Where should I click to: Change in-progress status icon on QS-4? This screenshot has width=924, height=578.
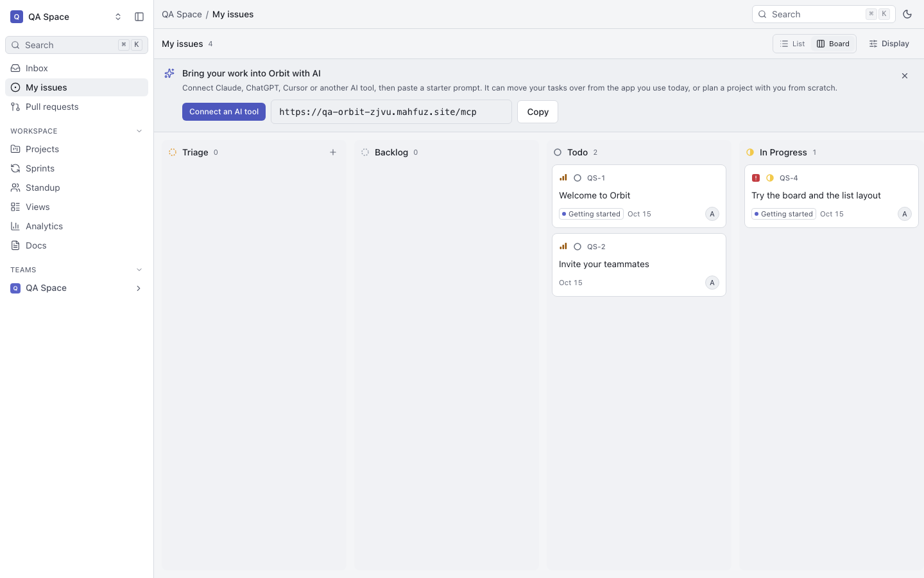click(x=770, y=178)
